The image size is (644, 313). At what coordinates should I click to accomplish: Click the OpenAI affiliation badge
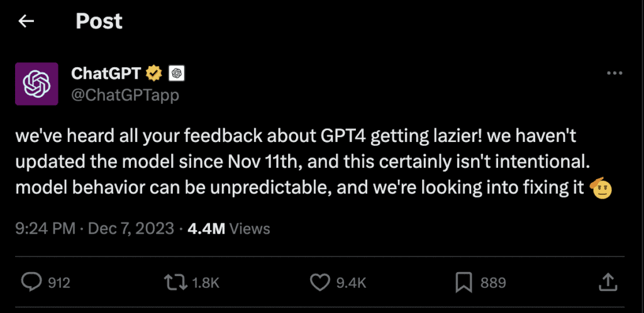tap(177, 74)
